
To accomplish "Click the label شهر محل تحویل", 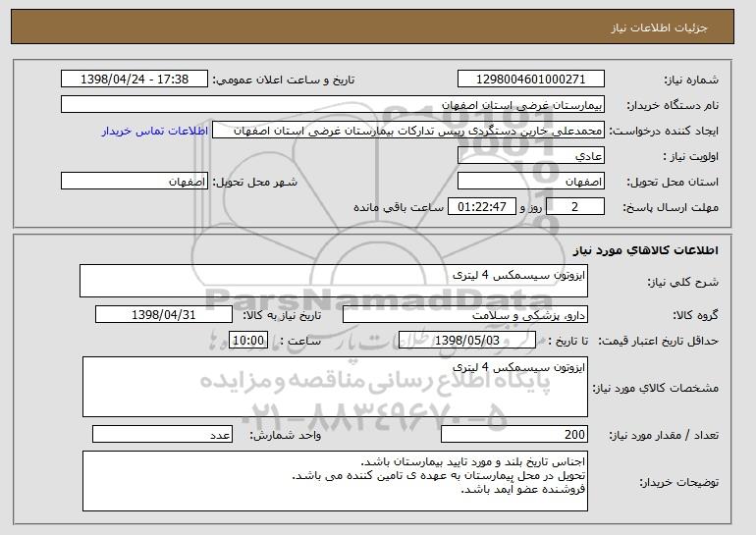I will click(255, 182).
